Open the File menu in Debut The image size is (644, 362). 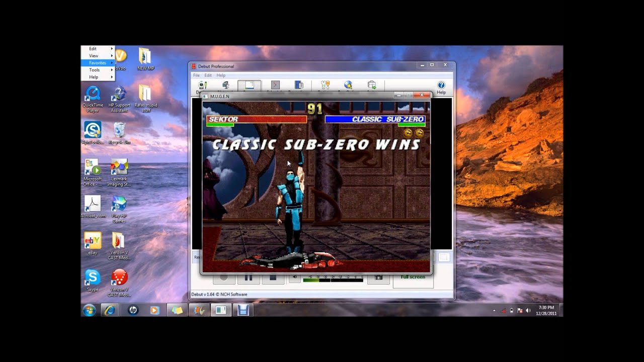[x=197, y=75]
